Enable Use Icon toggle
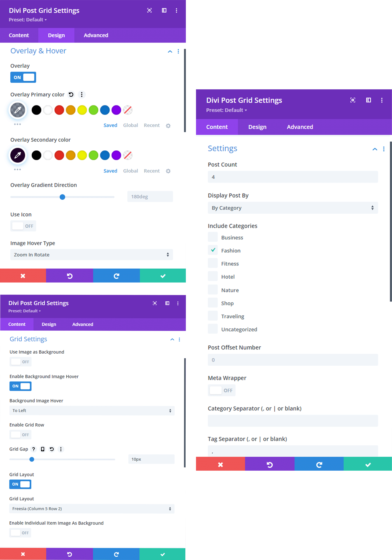The height and width of the screenshot is (560, 392). pos(23,226)
